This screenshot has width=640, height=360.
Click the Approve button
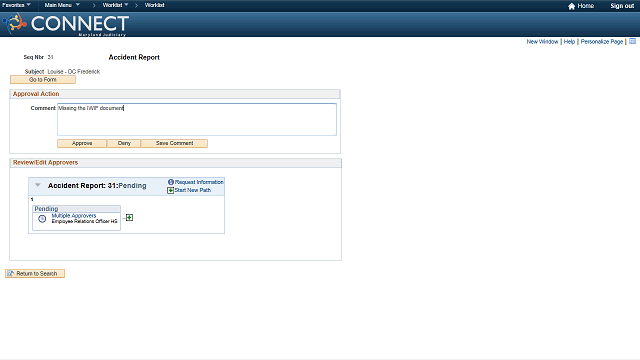[82, 143]
